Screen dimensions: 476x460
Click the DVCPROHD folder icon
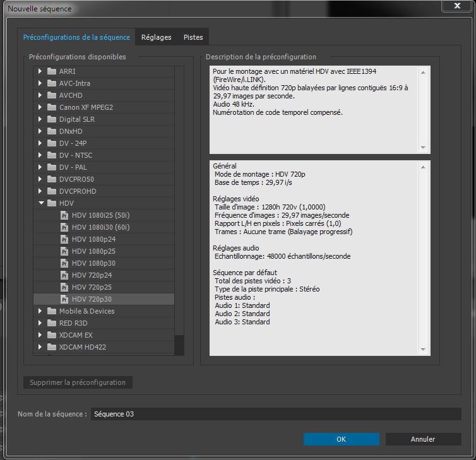pyautogui.click(x=52, y=191)
